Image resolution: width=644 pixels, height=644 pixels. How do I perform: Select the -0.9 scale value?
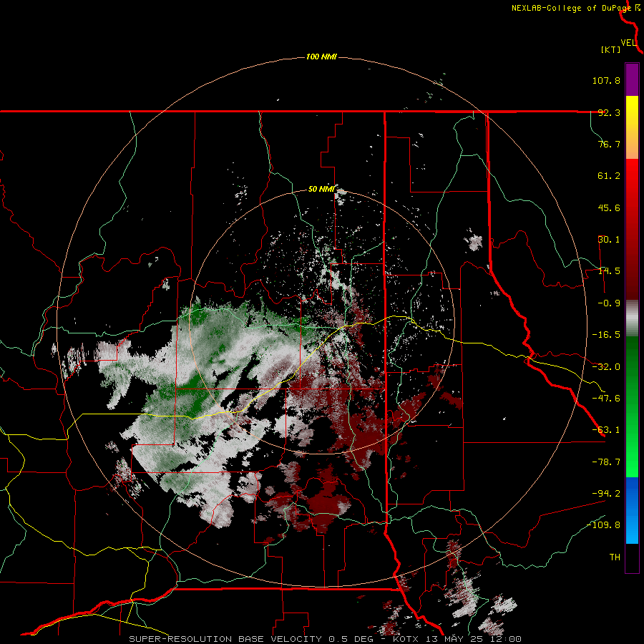click(x=609, y=303)
